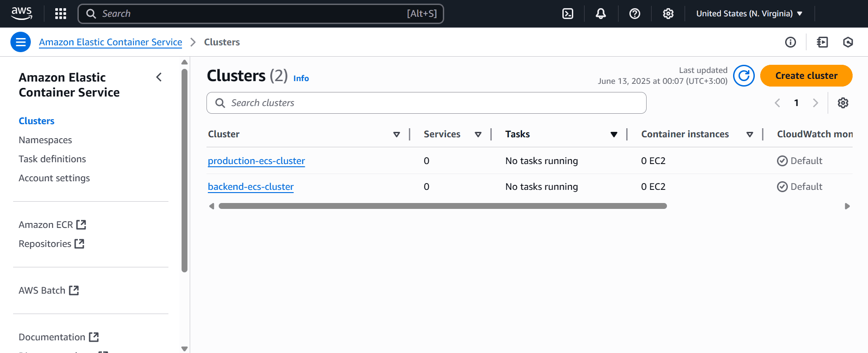
Task: Sort by the Services column arrow
Action: pos(478,135)
